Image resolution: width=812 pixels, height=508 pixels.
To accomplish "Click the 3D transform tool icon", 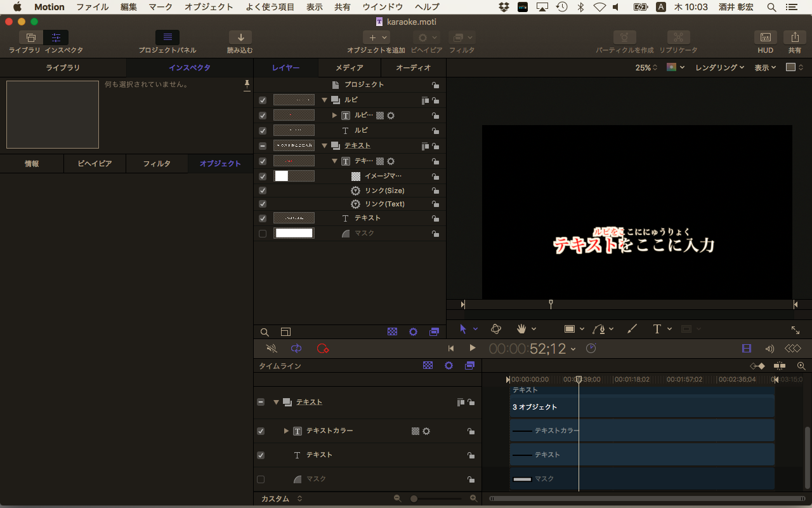I will point(496,329).
